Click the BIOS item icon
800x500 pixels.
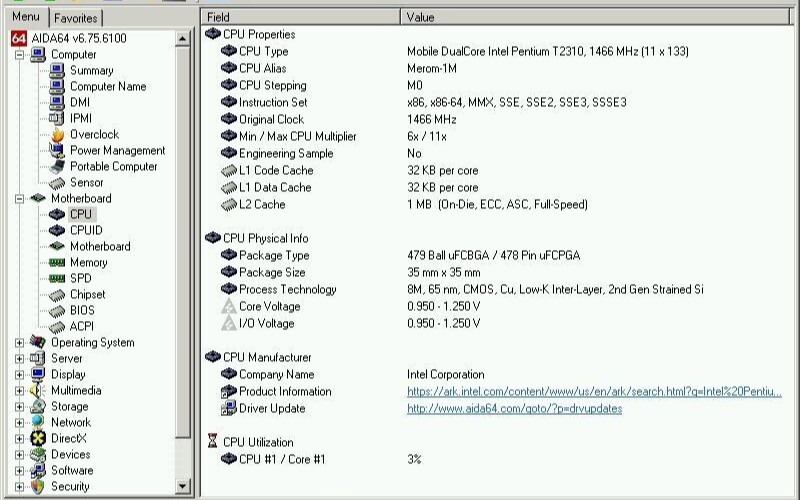(x=57, y=311)
